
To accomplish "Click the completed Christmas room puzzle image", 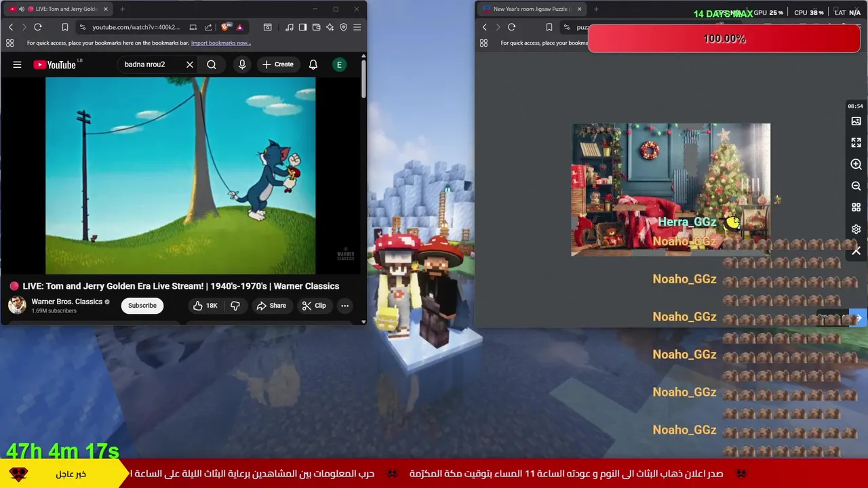I will (671, 189).
